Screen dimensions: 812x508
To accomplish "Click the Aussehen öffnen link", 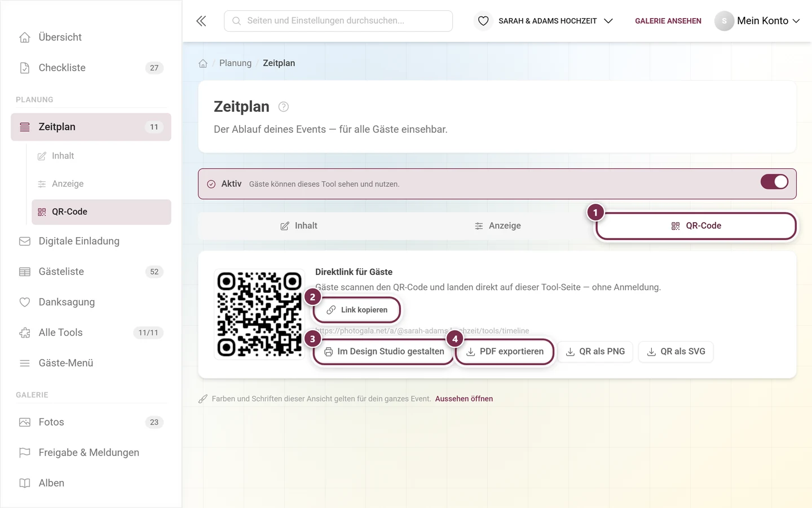I will coord(464,399).
